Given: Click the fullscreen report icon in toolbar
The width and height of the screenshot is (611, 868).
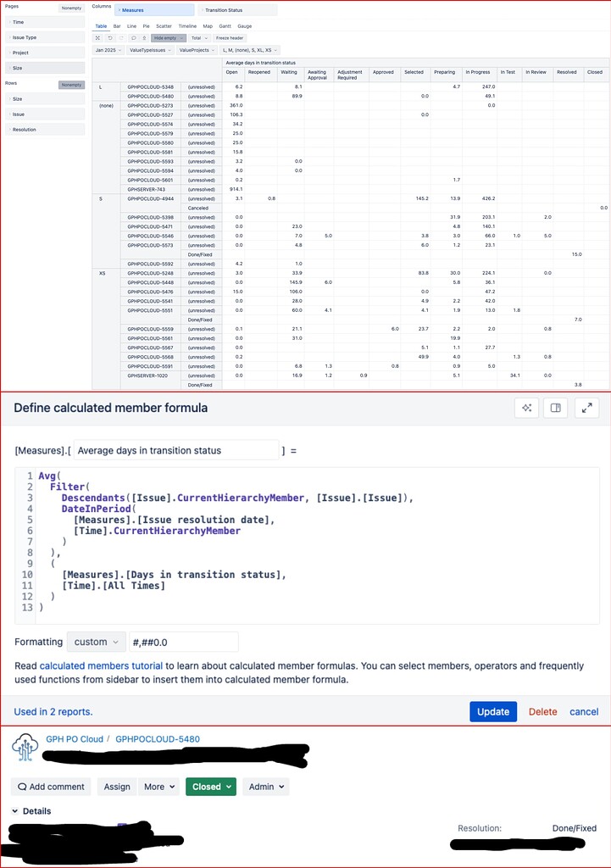Looking at the screenshot, I should [x=97, y=38].
